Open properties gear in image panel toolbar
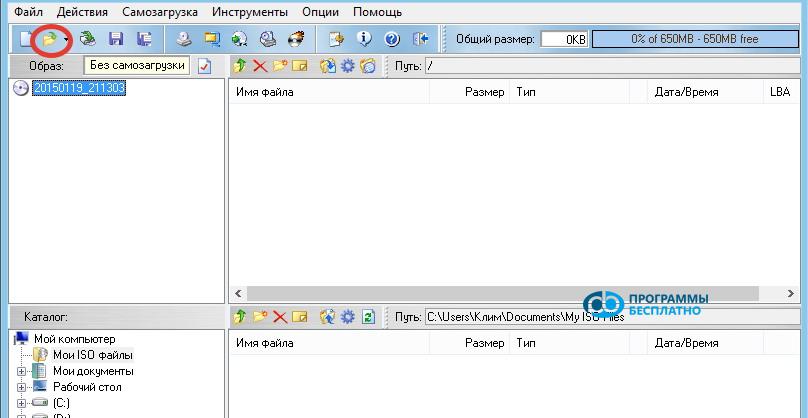Viewport: 808px width, 418px height. click(x=348, y=66)
